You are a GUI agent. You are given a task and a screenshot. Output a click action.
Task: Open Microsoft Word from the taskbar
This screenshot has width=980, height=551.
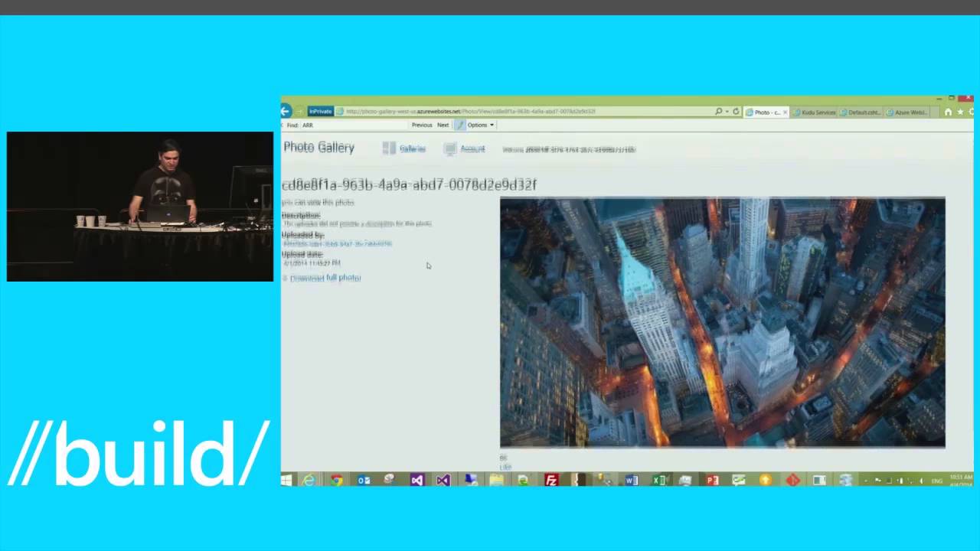(x=631, y=481)
